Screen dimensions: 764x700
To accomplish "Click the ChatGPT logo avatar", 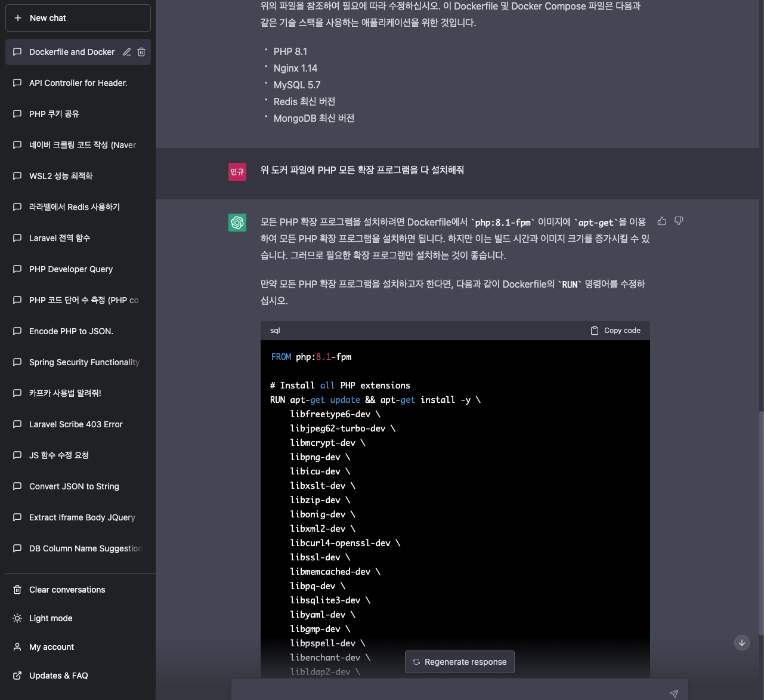I will point(237,223).
